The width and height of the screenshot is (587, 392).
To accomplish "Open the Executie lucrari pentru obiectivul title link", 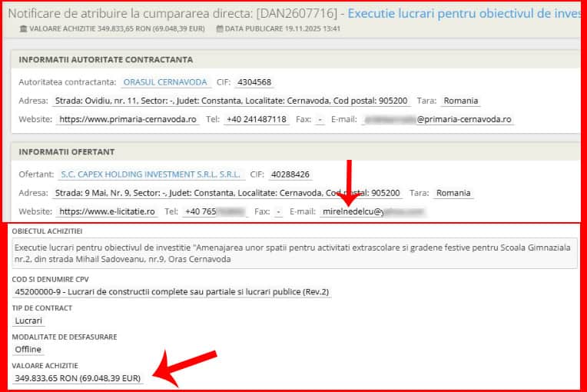I will click(464, 14).
